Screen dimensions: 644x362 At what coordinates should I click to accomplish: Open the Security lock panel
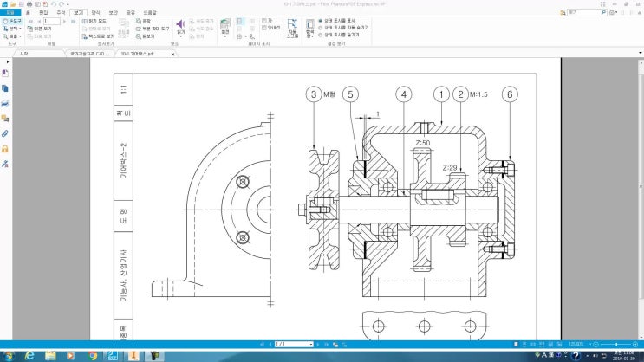5,149
